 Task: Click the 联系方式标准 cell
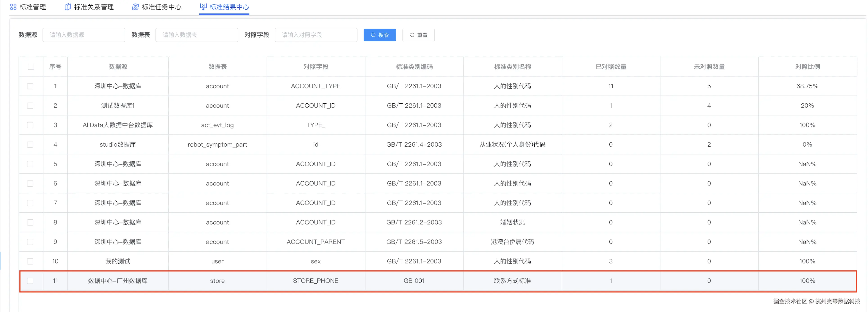click(x=513, y=281)
